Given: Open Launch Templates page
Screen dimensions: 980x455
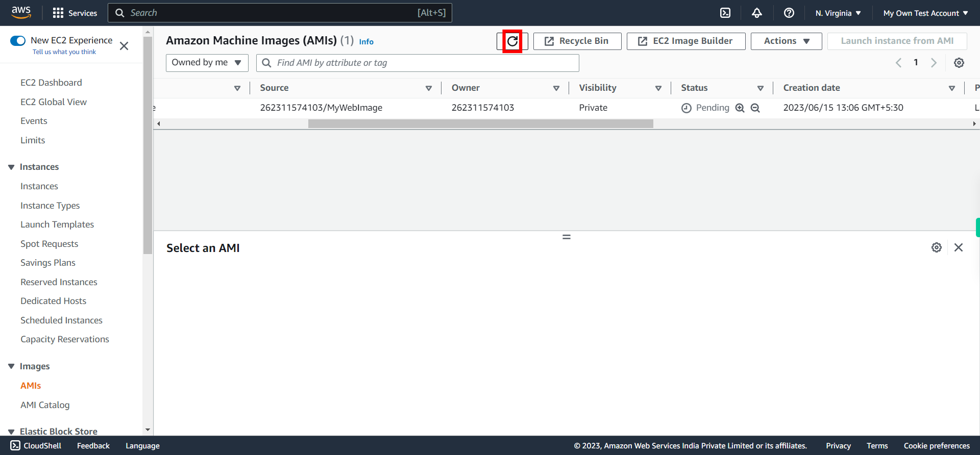Looking at the screenshot, I should [x=57, y=224].
